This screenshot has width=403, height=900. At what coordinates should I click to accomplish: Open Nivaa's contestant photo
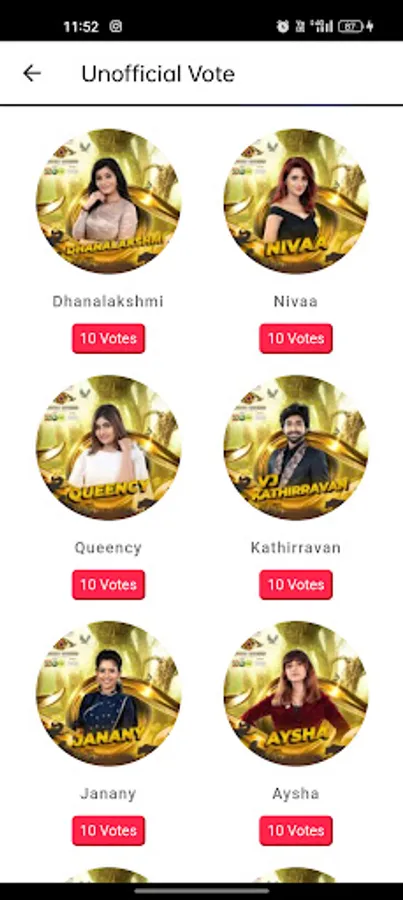pyautogui.click(x=296, y=201)
